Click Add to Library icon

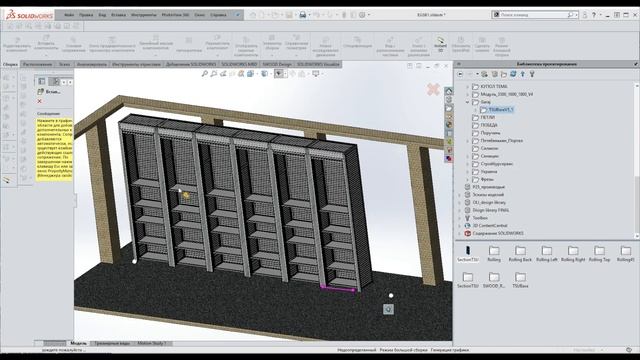484,74
